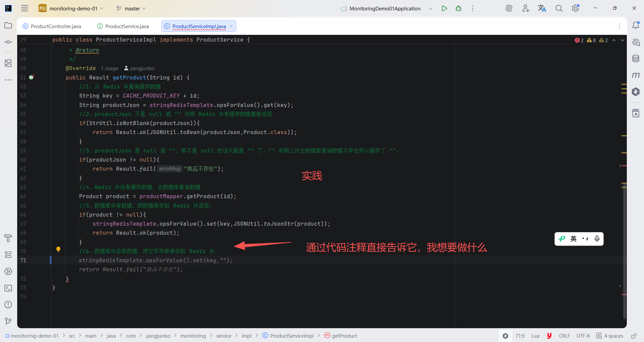Change line separator CRLF
This screenshot has height=342, width=644.
[564, 336]
